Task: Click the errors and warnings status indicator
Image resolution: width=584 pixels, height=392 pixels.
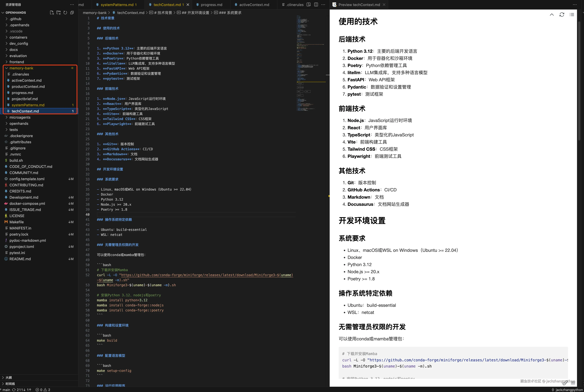Action: click(x=43, y=390)
